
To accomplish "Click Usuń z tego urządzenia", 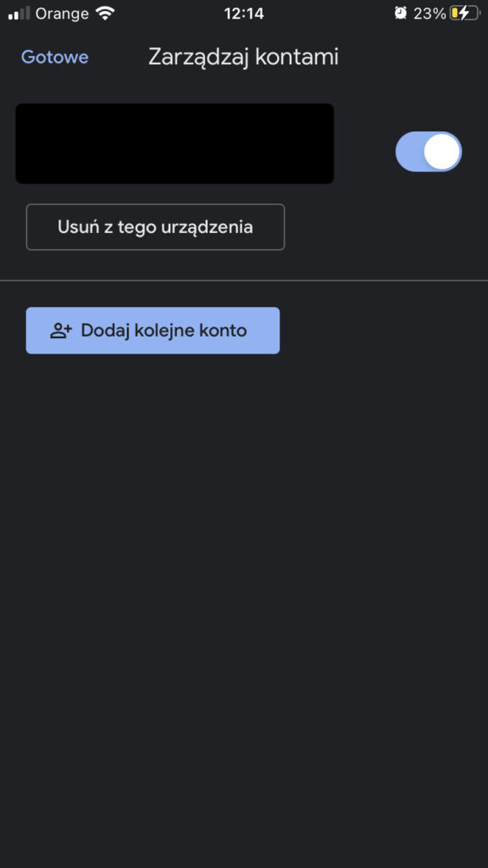I will 155,226.
